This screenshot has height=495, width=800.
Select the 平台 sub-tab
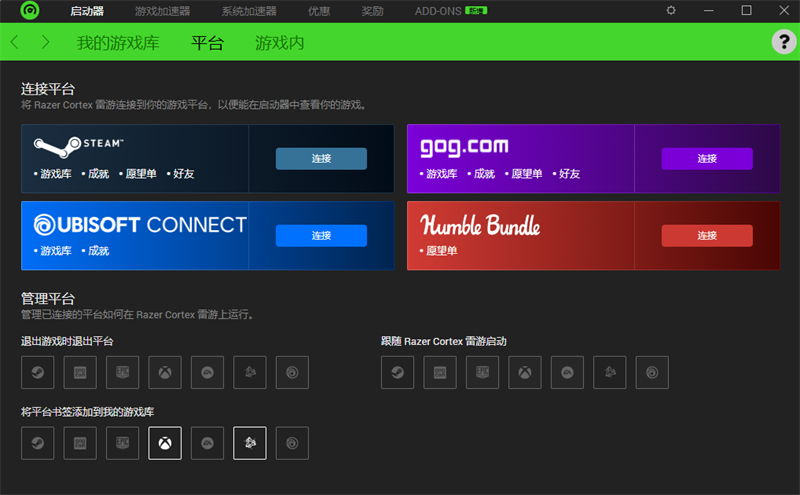[207, 42]
